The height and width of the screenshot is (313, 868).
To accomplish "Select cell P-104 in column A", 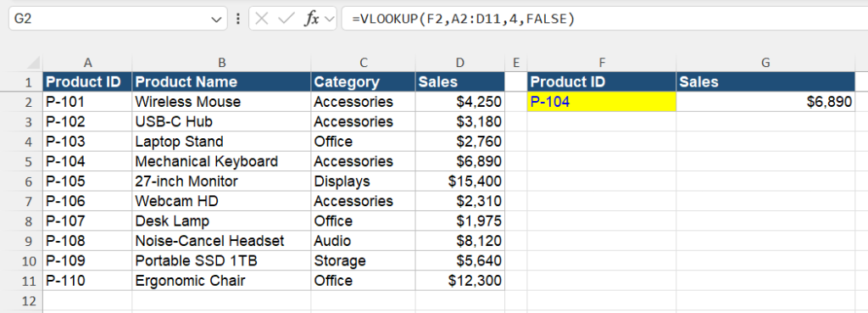I will pos(87,161).
